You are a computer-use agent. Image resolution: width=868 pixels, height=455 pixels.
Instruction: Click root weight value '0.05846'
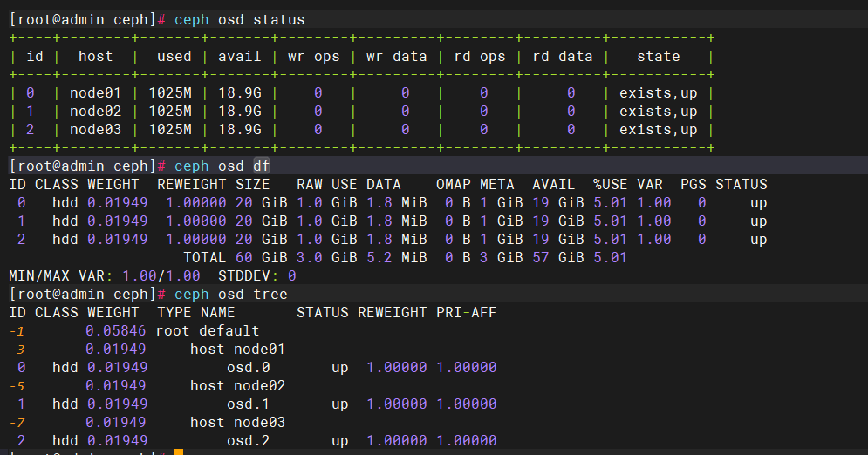pyautogui.click(x=116, y=330)
